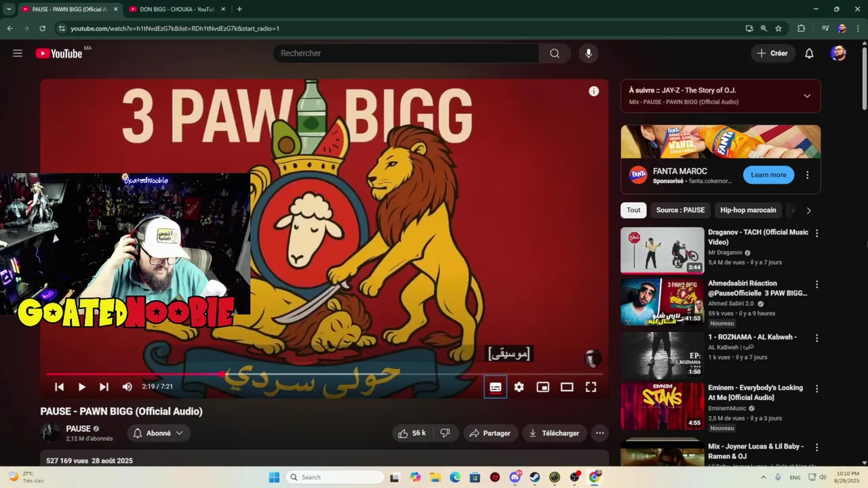868x488 pixels.
Task: Expand the mix playlist panel
Action: [x=807, y=96]
